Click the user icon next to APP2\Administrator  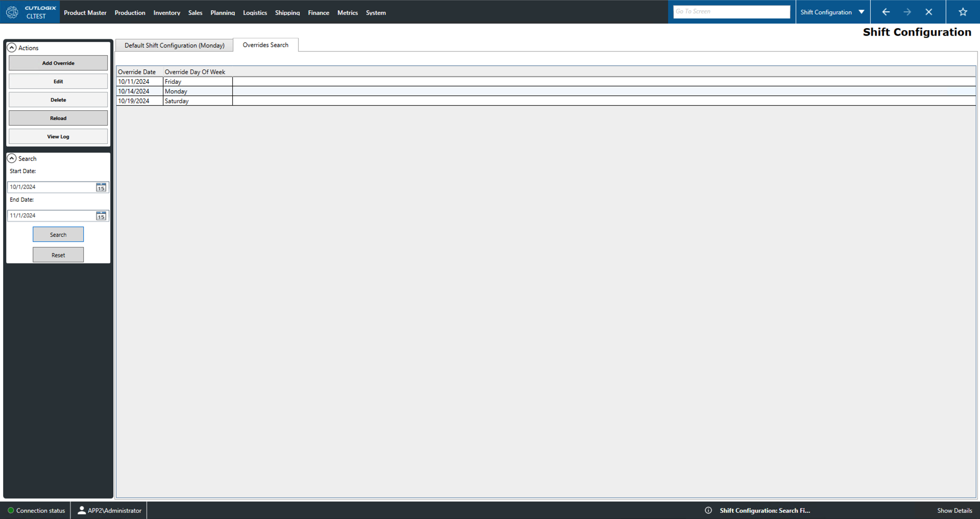click(x=81, y=510)
